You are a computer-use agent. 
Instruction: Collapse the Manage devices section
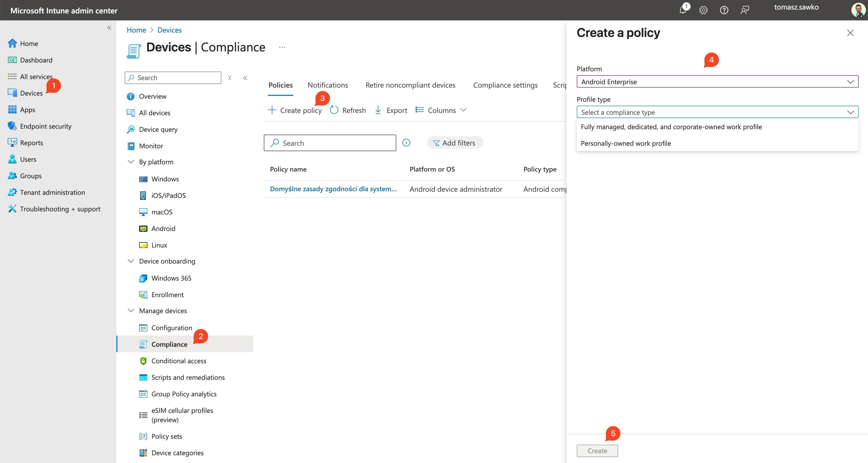(x=131, y=310)
